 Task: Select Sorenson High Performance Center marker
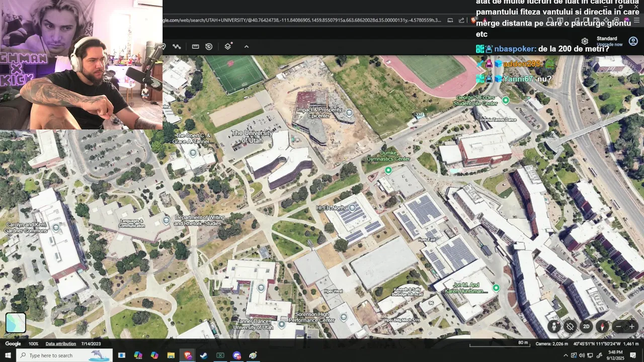point(344,317)
